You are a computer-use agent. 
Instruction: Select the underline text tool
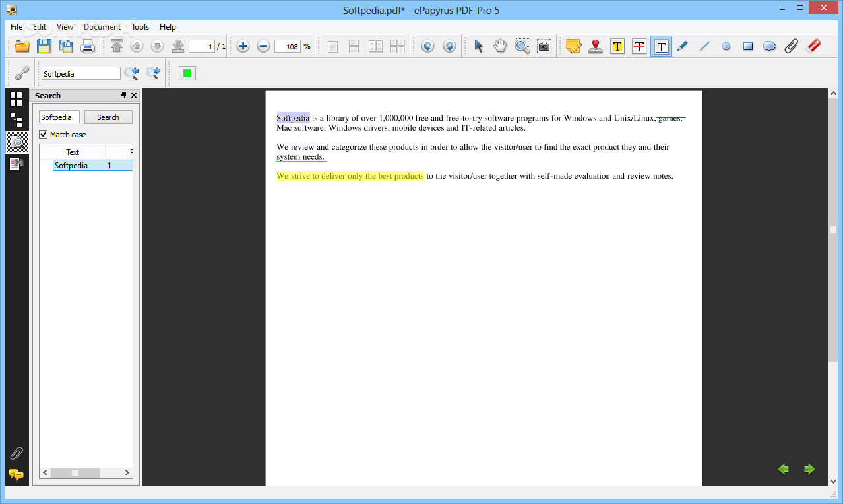click(661, 46)
